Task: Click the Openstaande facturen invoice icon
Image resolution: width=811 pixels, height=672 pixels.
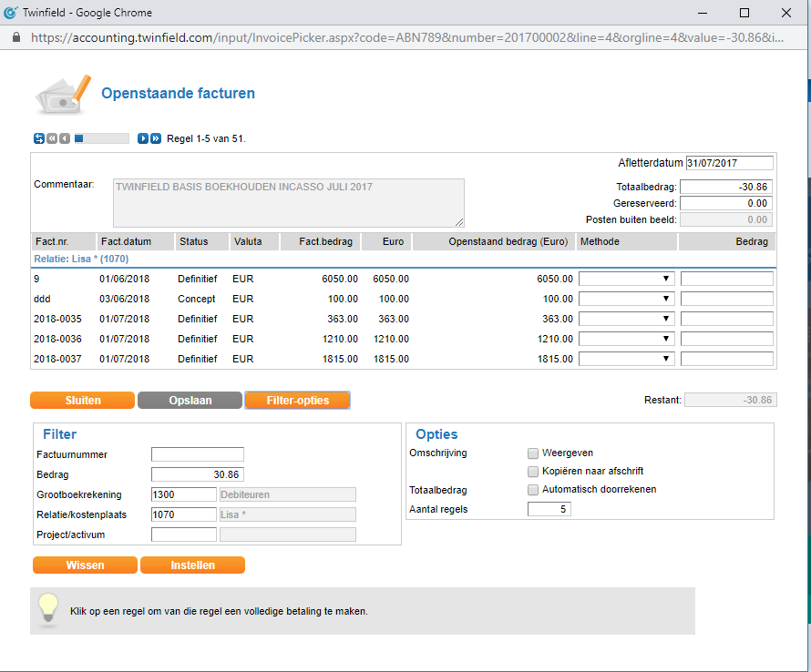Action: tap(62, 93)
